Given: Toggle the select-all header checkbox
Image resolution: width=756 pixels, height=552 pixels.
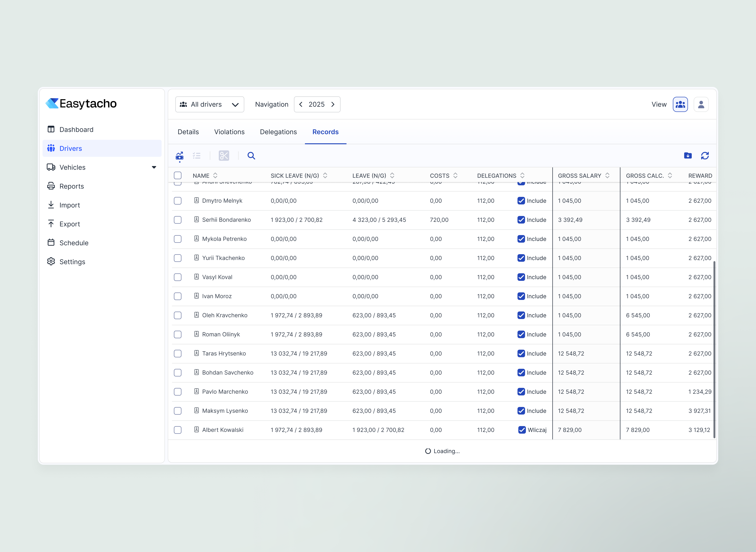Looking at the screenshot, I should coord(178,176).
